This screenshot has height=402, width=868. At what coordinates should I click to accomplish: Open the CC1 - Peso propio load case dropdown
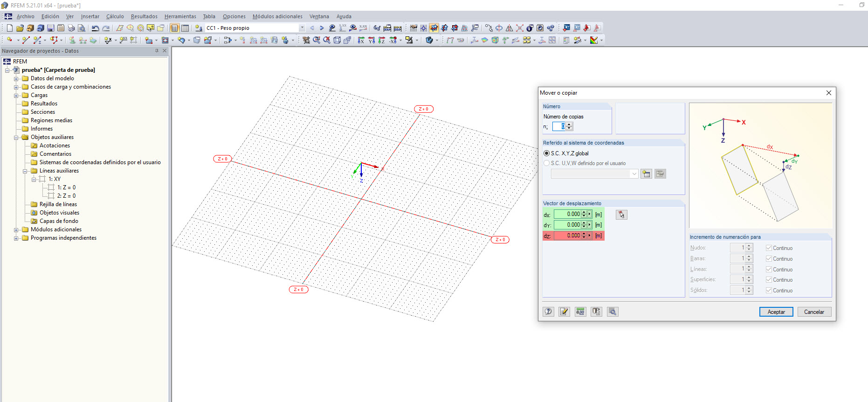click(302, 28)
